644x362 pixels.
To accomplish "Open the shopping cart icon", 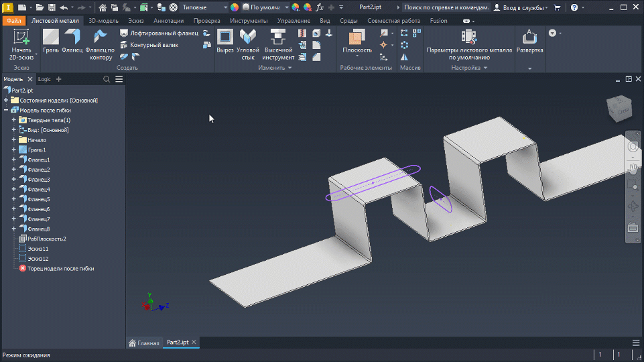I will 558,7.
